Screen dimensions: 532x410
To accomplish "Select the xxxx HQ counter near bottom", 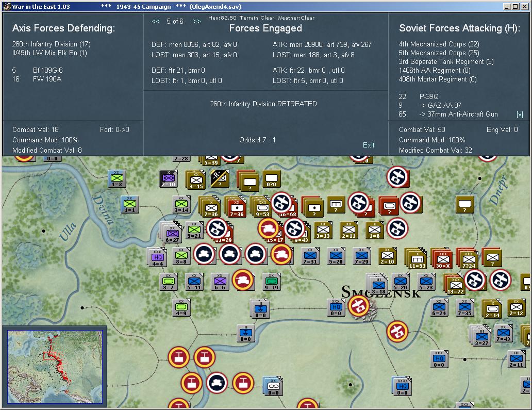I will [x=403, y=387].
